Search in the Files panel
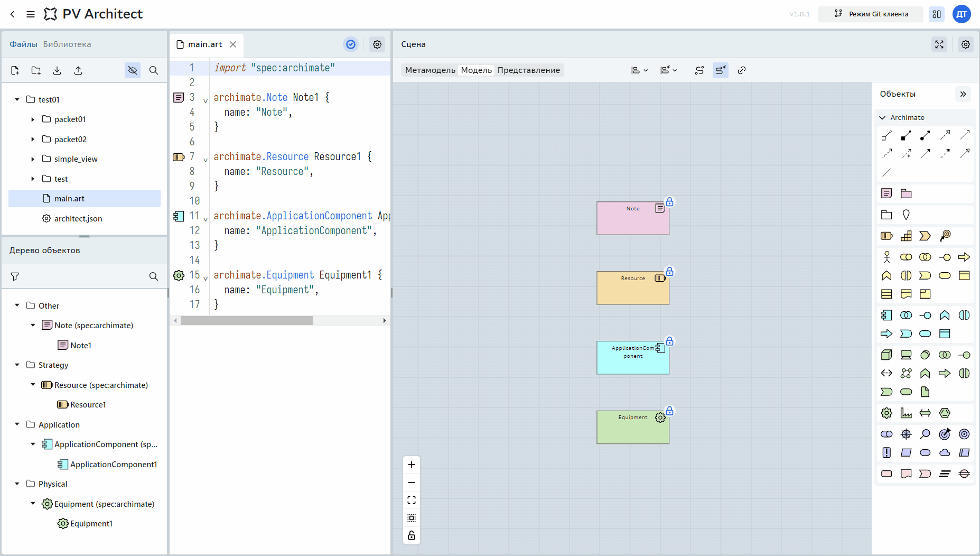 tap(154, 70)
